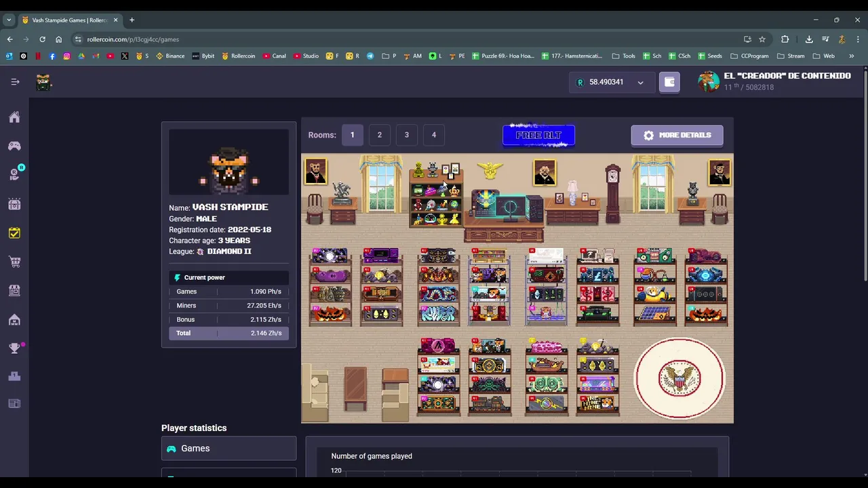Open Netflix bookmark icon
Viewport: 868px width, 488px height.
38,56
